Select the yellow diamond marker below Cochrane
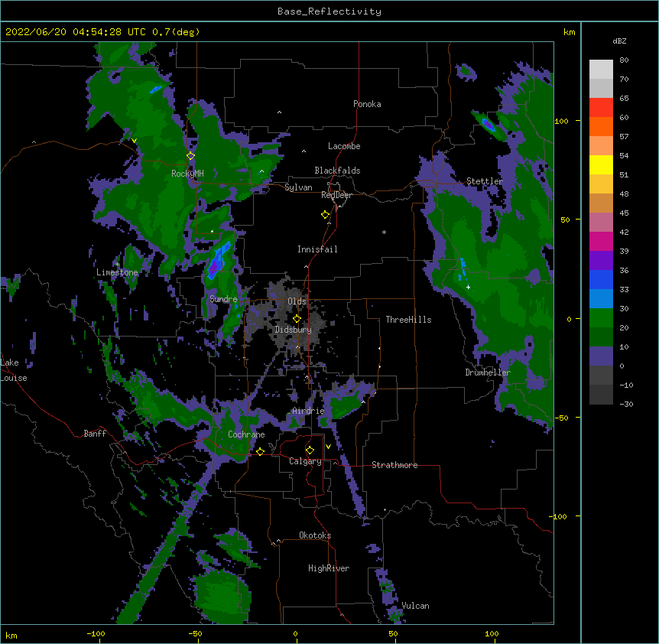 pos(260,451)
